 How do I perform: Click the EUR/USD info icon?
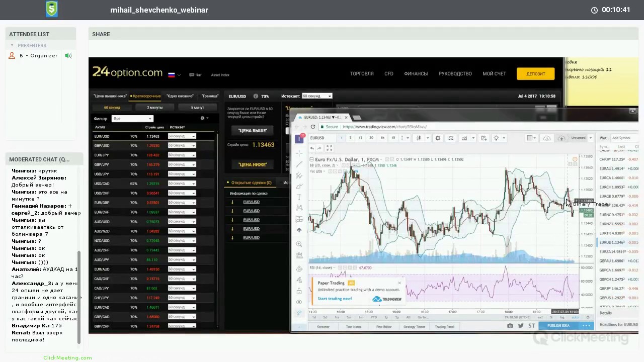pyautogui.click(x=256, y=96)
